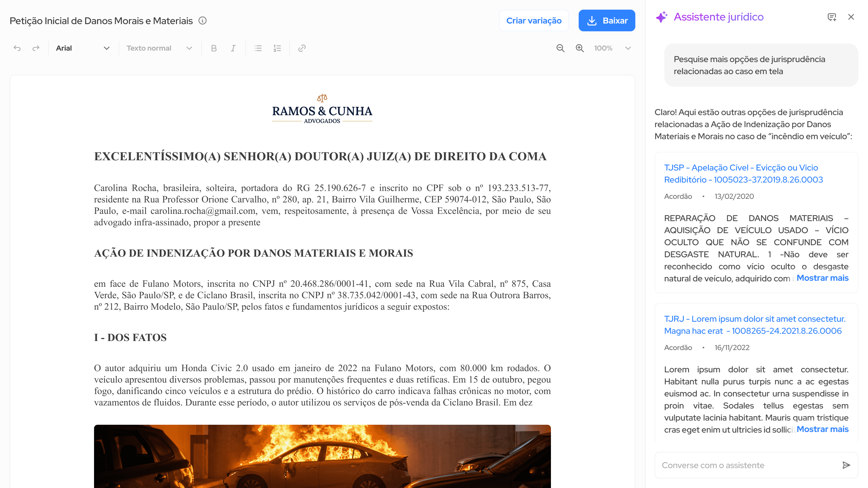The width and height of the screenshot is (868, 488).
Task: Click the paragraph starting em face de Fulano Motors
Action: click(x=322, y=295)
